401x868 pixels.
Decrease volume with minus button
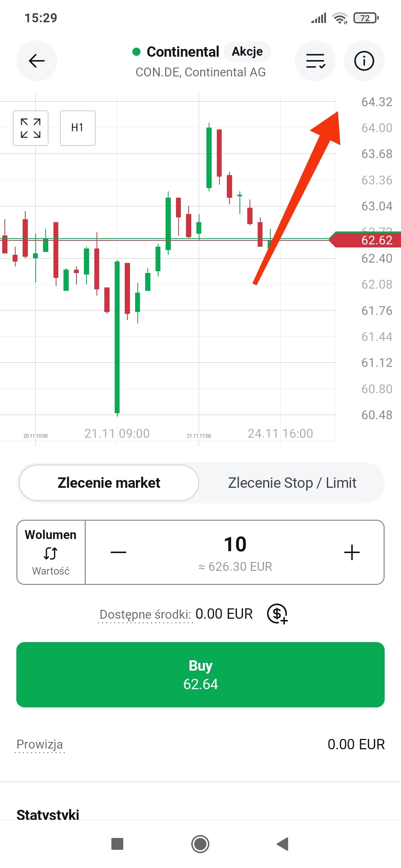[x=118, y=552]
